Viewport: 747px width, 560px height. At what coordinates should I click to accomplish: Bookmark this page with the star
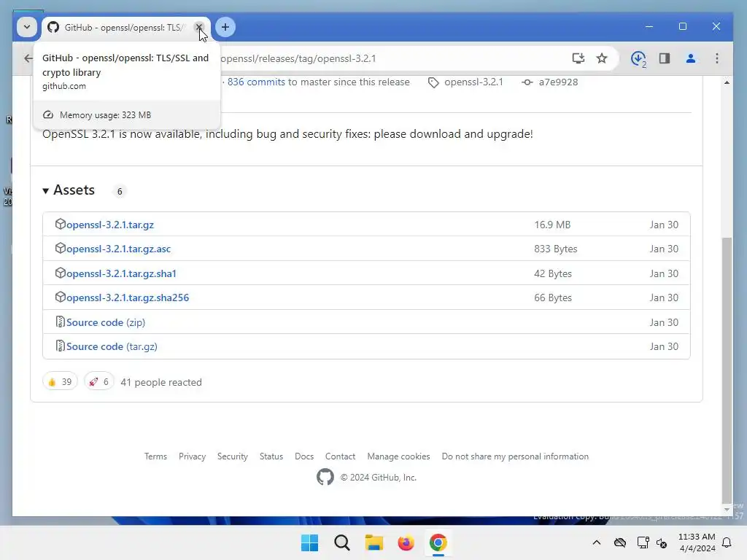click(x=602, y=58)
